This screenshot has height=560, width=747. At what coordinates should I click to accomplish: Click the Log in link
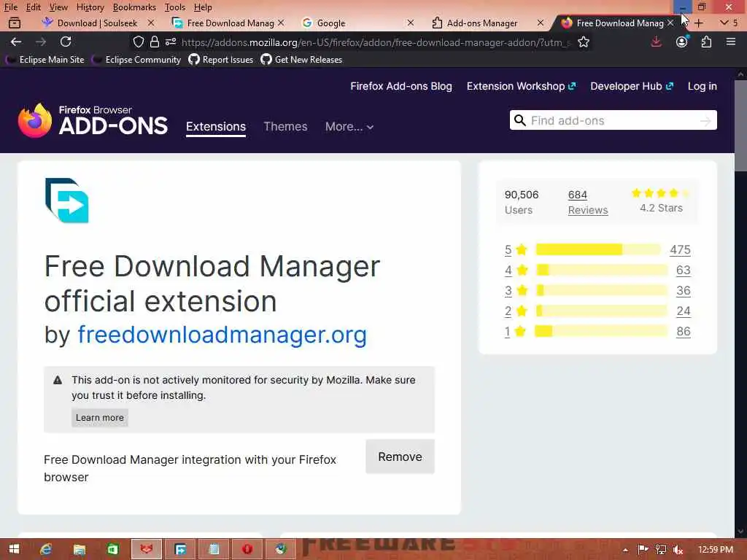pos(703,86)
